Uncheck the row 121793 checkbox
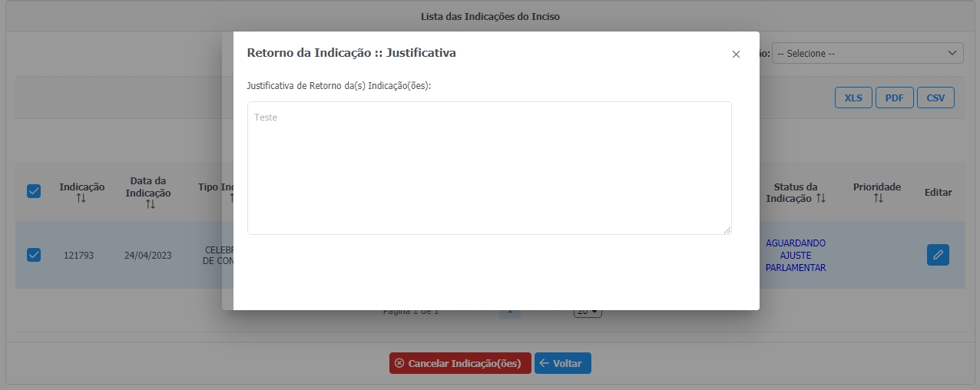 [34, 255]
